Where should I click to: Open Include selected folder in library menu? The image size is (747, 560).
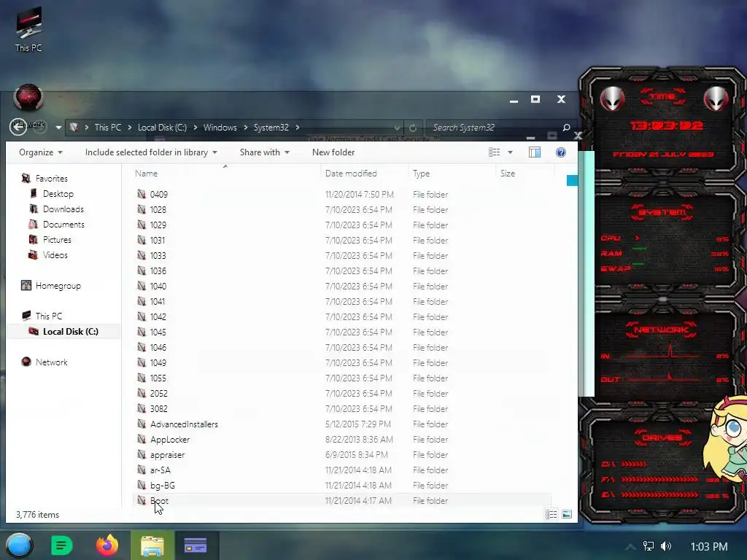[151, 152]
